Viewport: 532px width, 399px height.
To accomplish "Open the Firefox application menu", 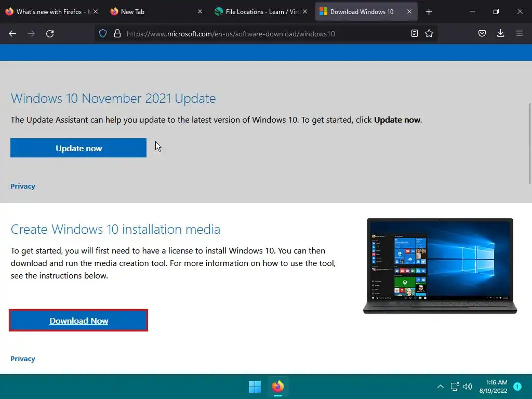I will 520,33.
